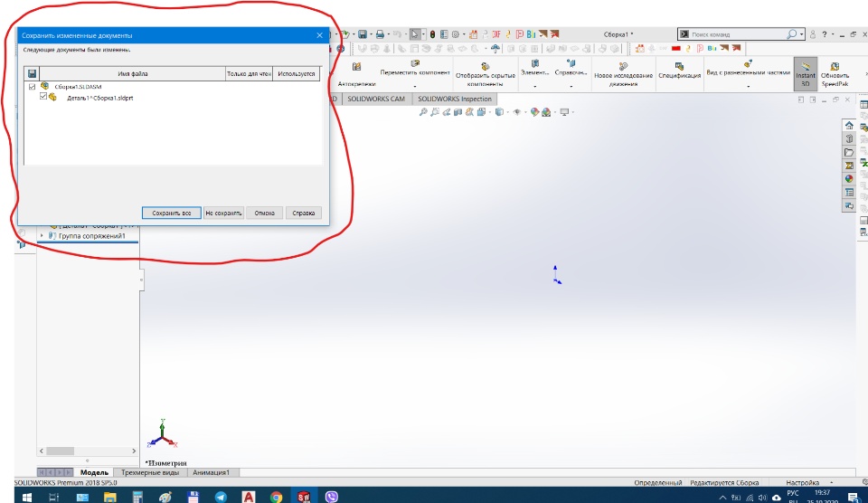Toggle the Instant 3D button

pos(805,73)
